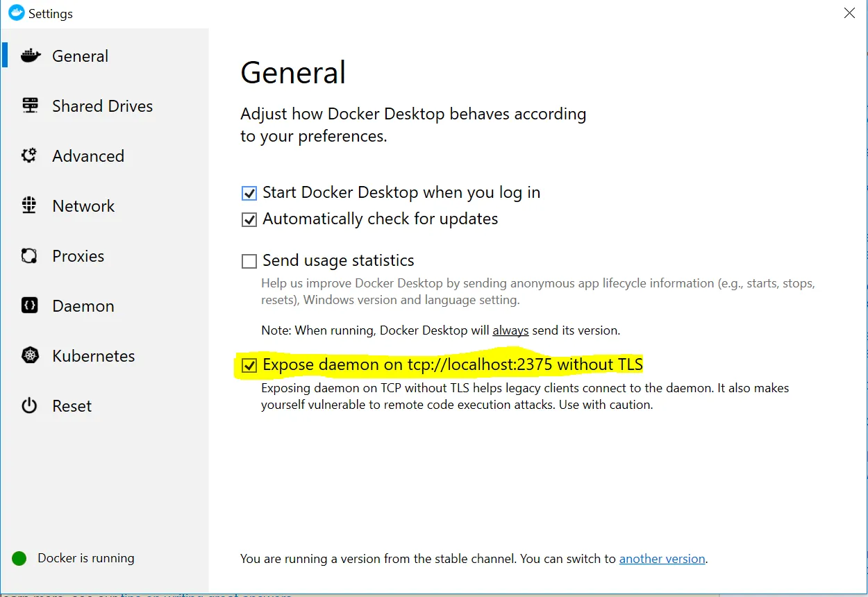Click the Daemon braces icon
The height and width of the screenshot is (597, 868).
[x=29, y=305]
